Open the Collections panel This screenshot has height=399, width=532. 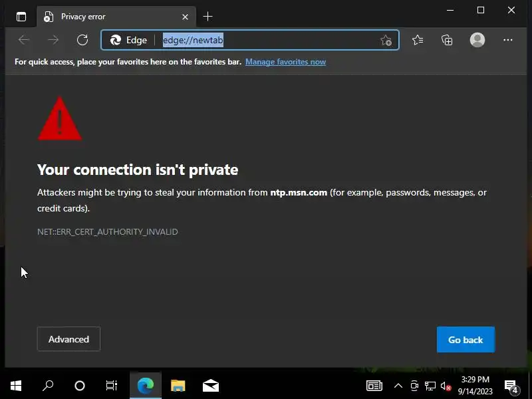[x=447, y=40]
